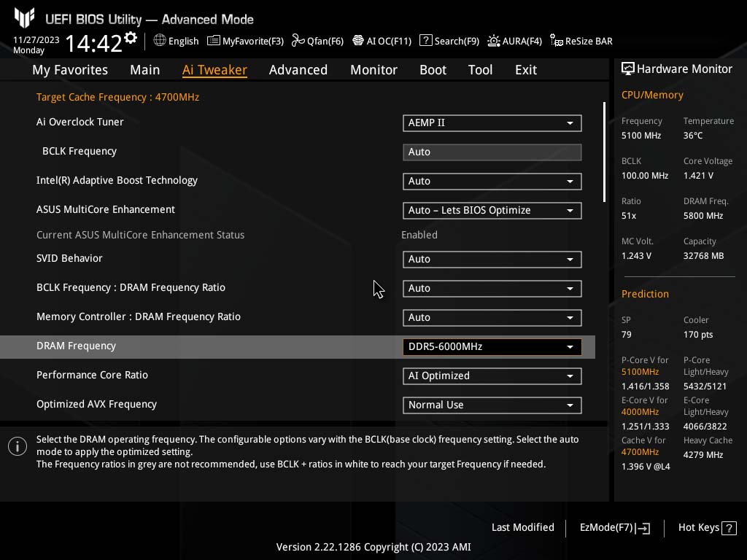Open Search(F9) question mark icon

(x=425, y=41)
